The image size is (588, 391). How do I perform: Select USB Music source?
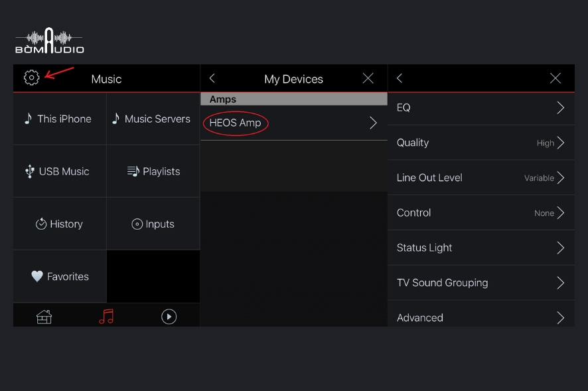(60, 171)
